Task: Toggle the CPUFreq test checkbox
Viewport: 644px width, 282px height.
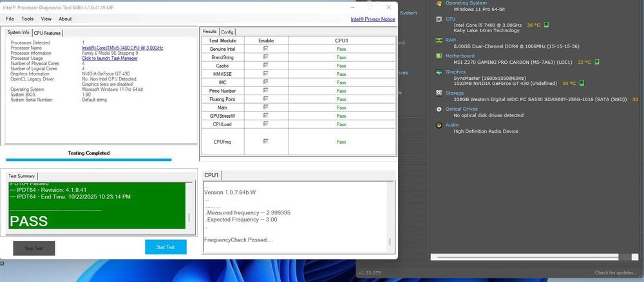Action: tap(266, 141)
